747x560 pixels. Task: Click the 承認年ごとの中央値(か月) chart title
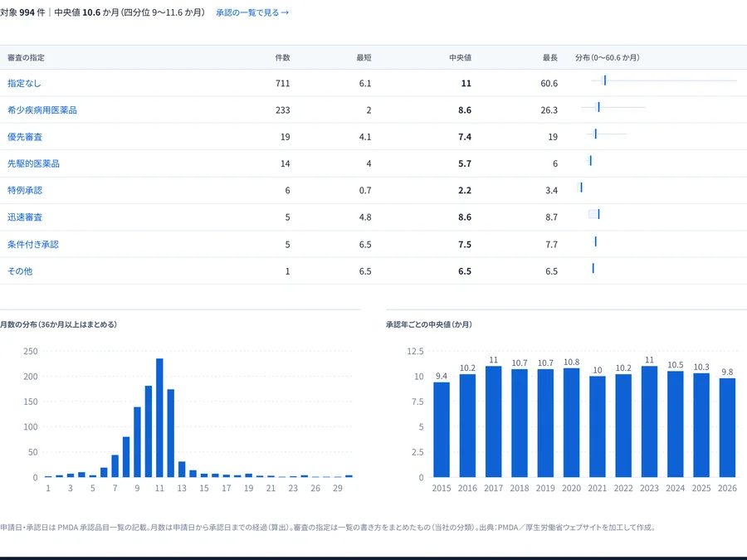[x=429, y=324]
